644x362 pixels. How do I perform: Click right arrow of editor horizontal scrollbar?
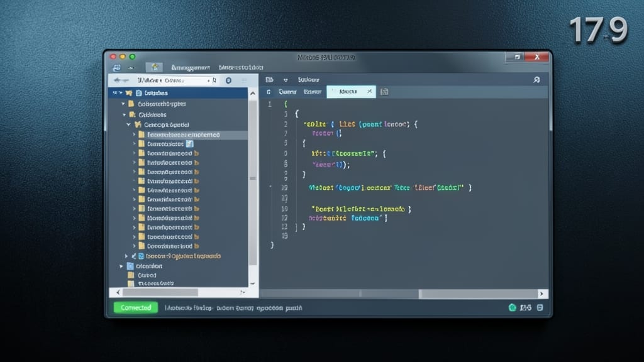(x=541, y=293)
